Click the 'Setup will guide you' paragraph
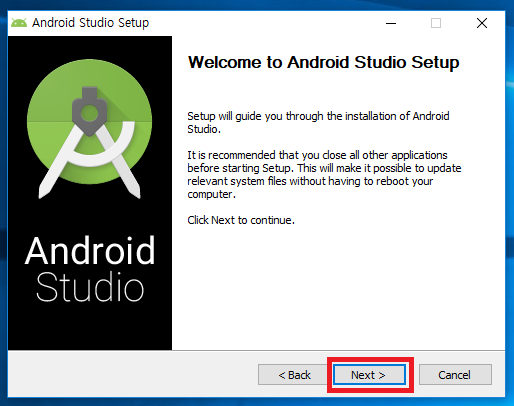The height and width of the screenshot is (406, 514). click(x=318, y=122)
